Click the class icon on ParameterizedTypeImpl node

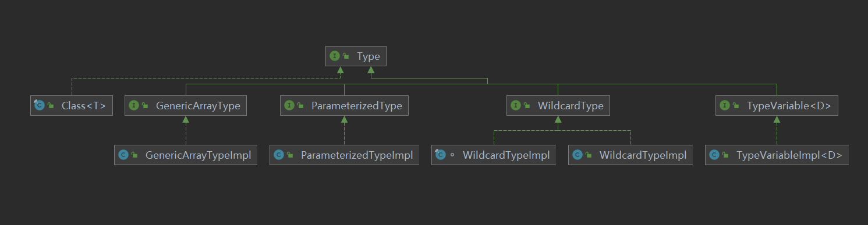pos(279,155)
